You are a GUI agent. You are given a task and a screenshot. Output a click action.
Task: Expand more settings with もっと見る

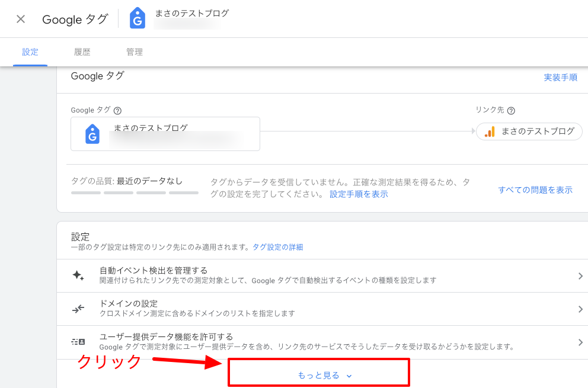click(x=325, y=376)
